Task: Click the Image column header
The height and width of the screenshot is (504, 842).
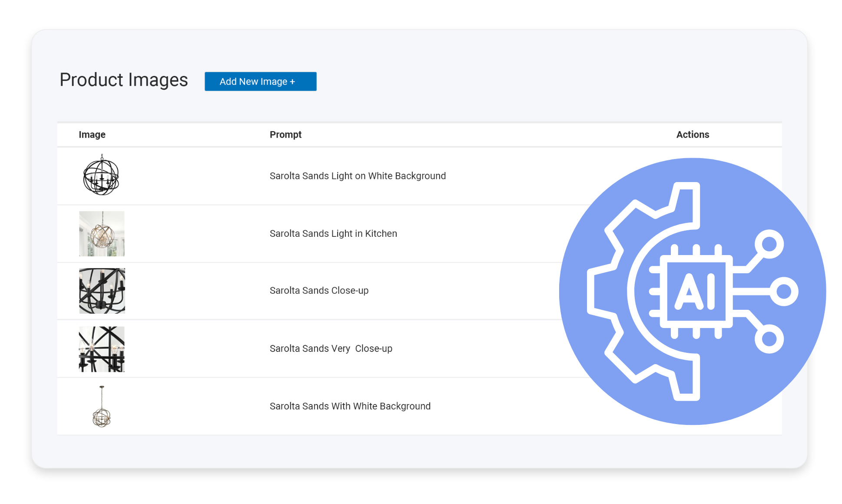Action: [92, 135]
